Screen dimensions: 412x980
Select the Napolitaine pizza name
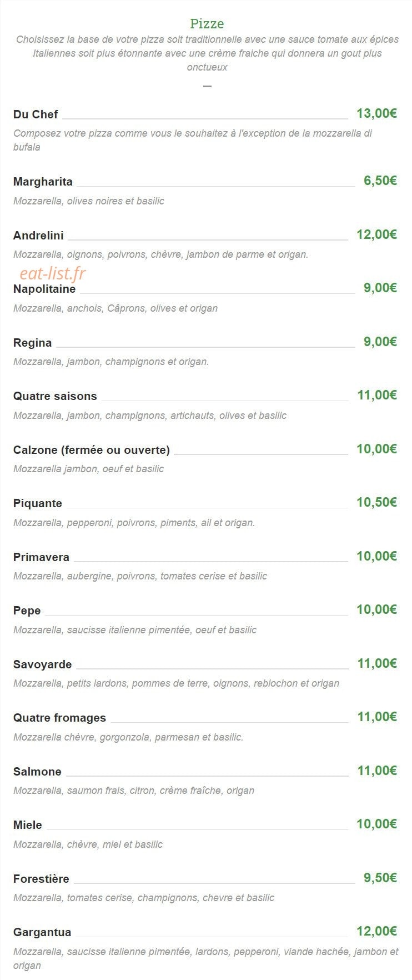coord(44,289)
